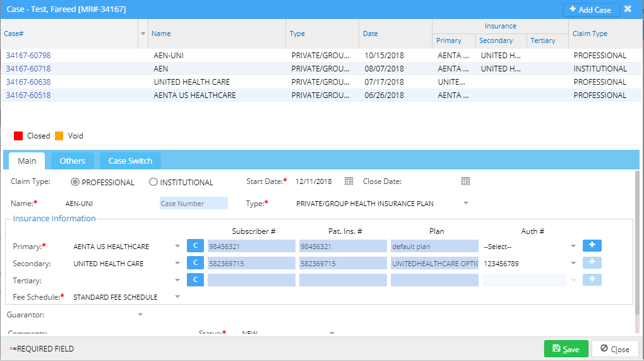The width and height of the screenshot is (644, 361).
Task: Open the Case# column filter arrow
Action: (x=143, y=34)
